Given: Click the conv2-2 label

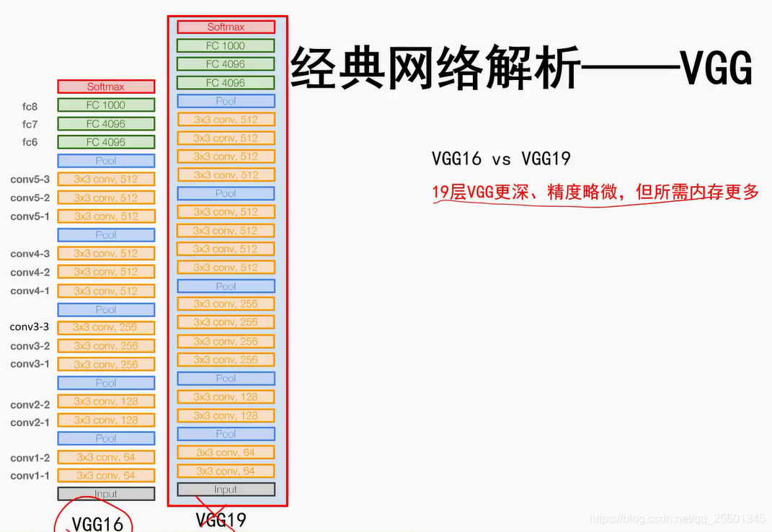Looking at the screenshot, I should [x=30, y=404].
